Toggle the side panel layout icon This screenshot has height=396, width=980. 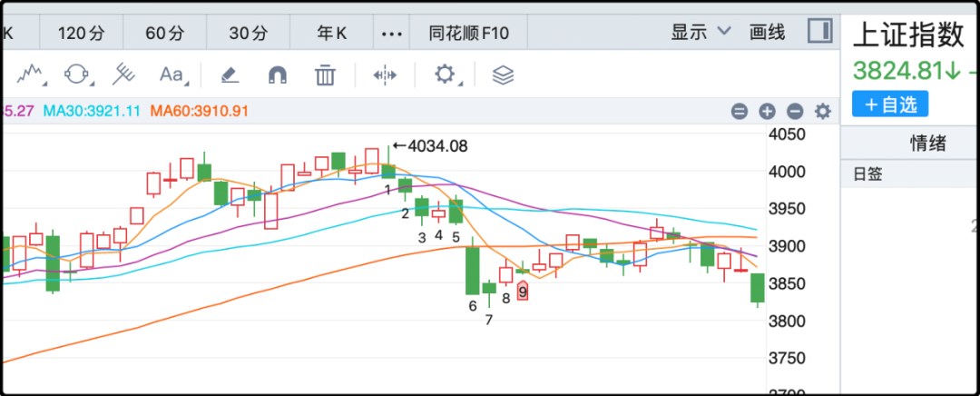819,31
